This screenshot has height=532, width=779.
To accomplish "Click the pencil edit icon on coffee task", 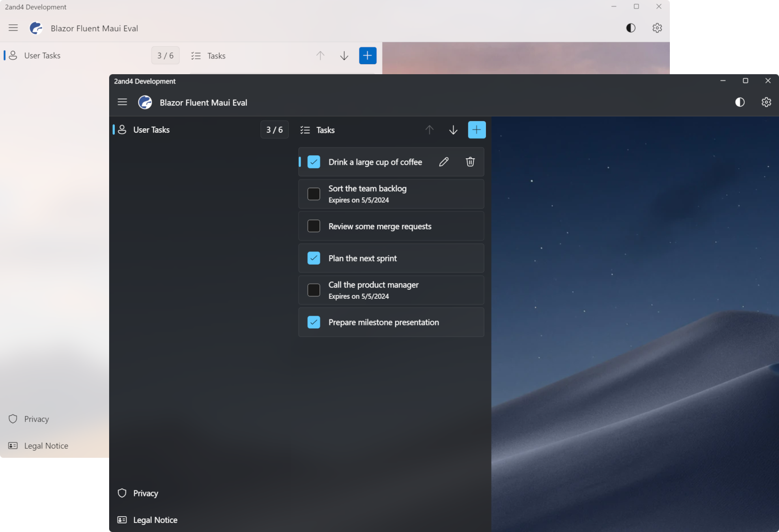I will [444, 162].
